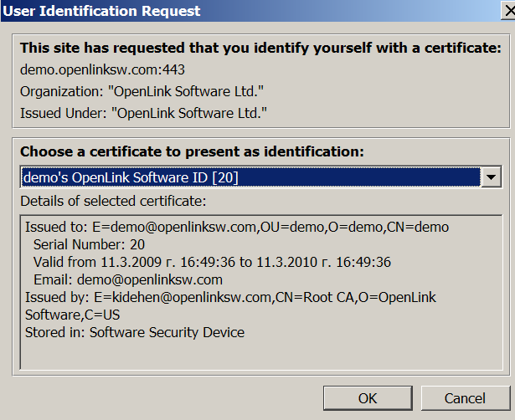Click 'Details of selected certificate' label
515x420 pixels.
112,201
